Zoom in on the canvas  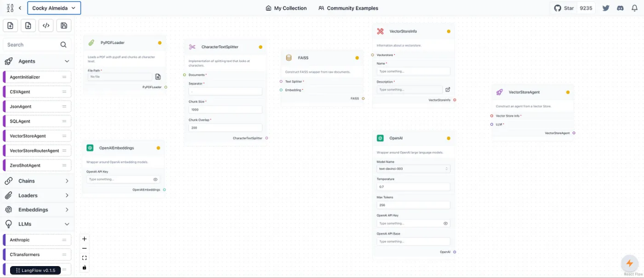85,239
